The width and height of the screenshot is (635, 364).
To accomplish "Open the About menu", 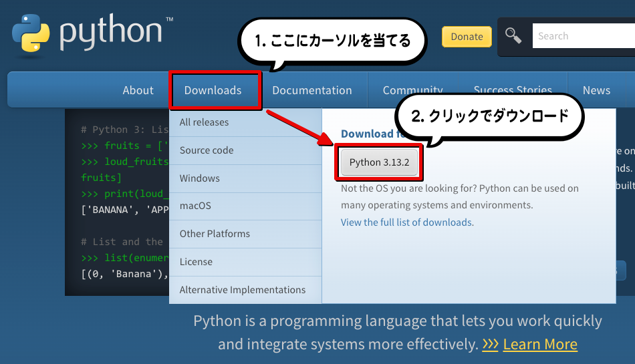I will coord(138,90).
